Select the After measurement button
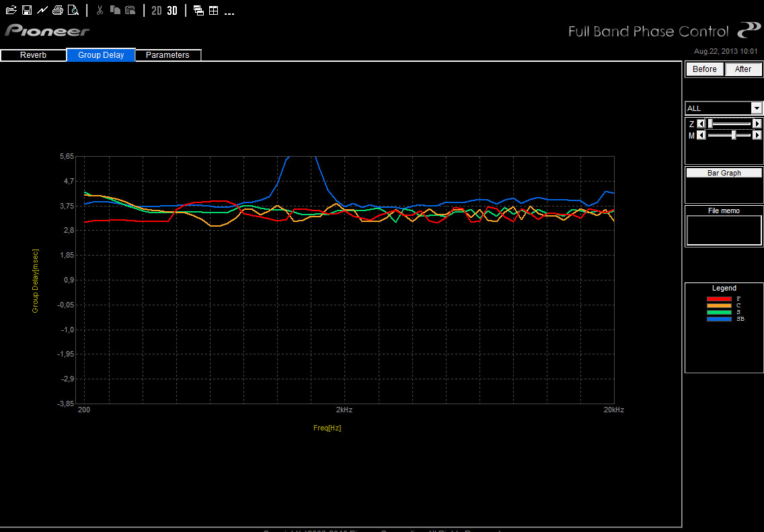This screenshot has width=764, height=532. 743,69
